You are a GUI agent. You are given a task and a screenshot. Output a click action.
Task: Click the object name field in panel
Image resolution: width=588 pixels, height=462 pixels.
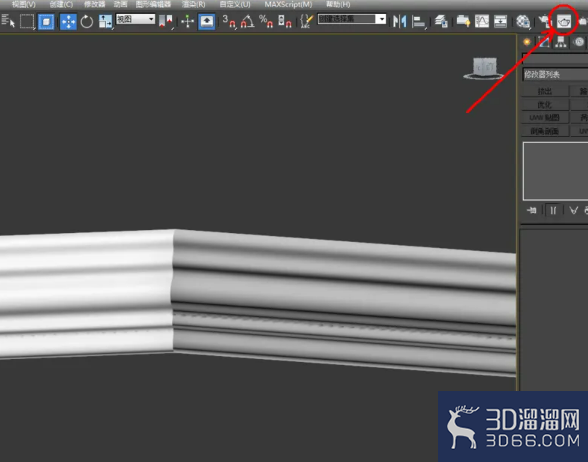point(555,58)
